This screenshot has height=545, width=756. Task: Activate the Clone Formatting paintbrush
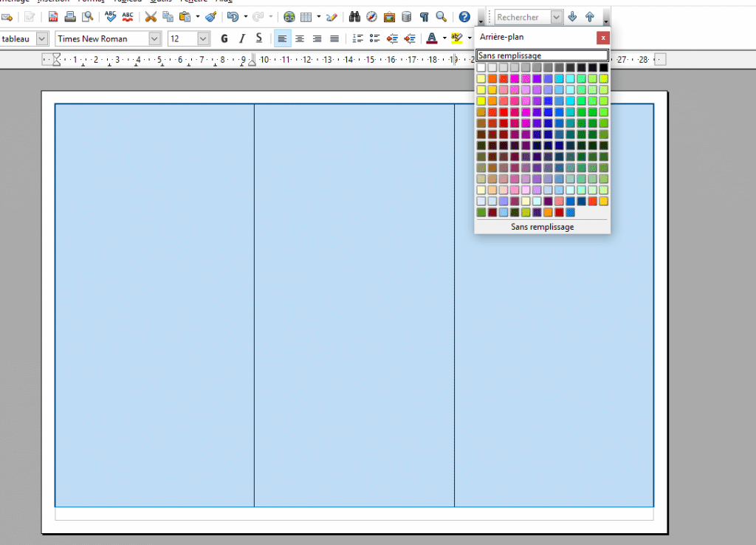click(x=210, y=18)
